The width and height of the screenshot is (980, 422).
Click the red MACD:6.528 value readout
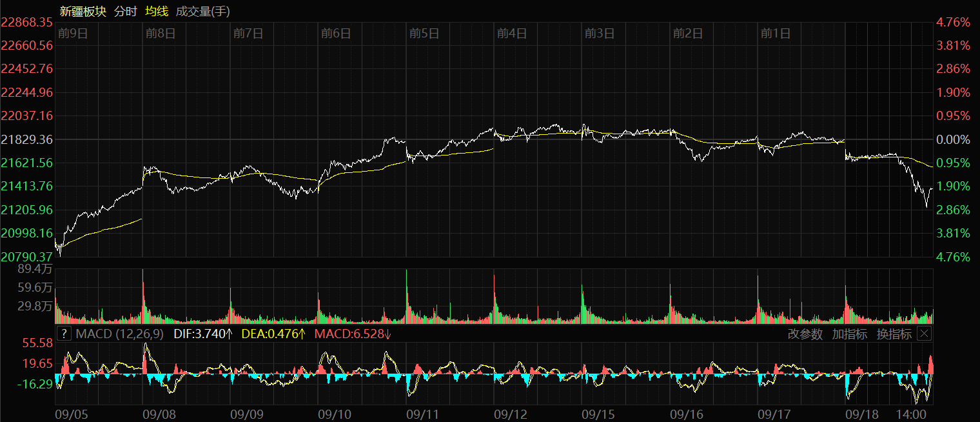pos(352,334)
